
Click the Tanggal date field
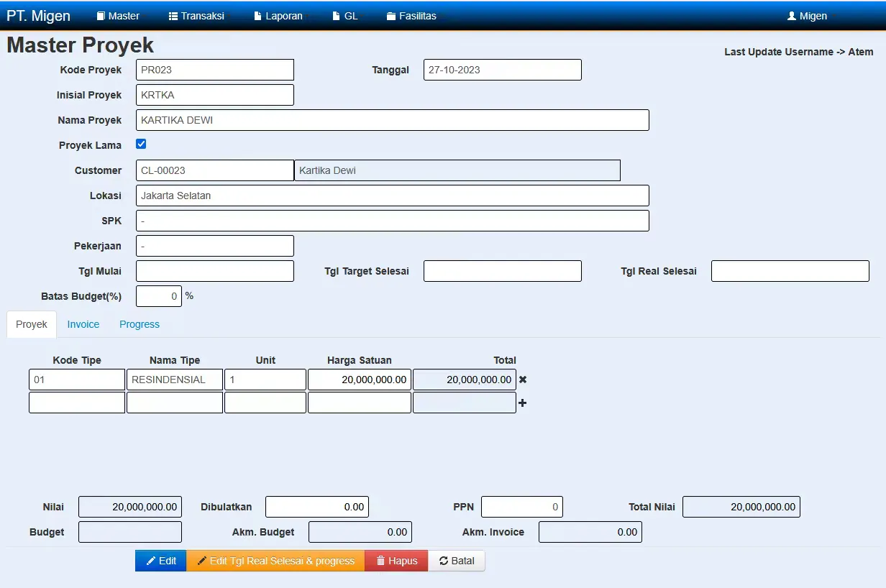coord(503,70)
